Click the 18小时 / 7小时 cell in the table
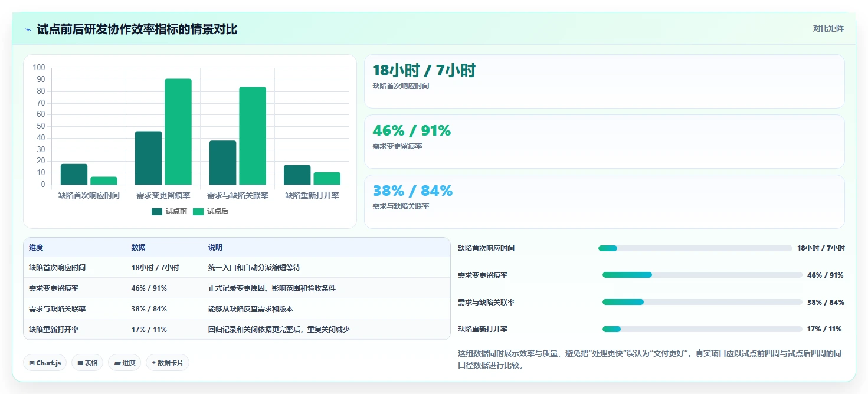868x394 pixels. (x=155, y=268)
